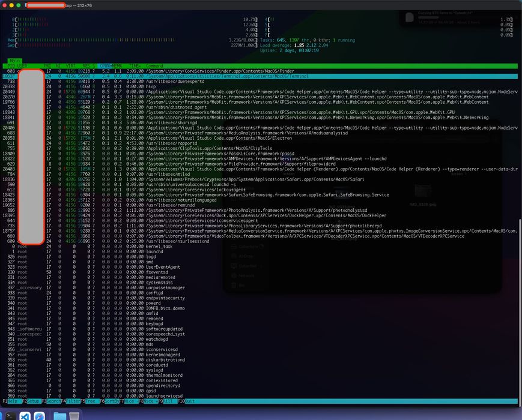Screen dimensions: 522x420
Task: Click the Terminal window vertical scrollbar
Action: (520, 312)
